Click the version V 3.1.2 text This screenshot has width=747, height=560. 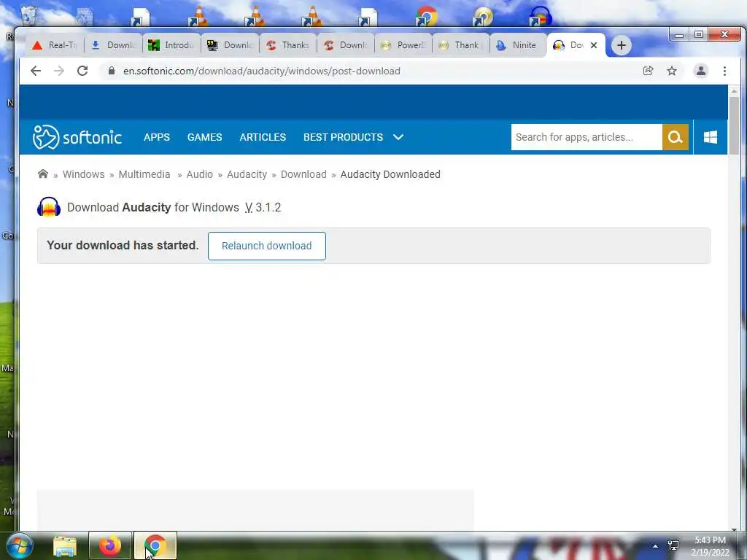coord(263,208)
